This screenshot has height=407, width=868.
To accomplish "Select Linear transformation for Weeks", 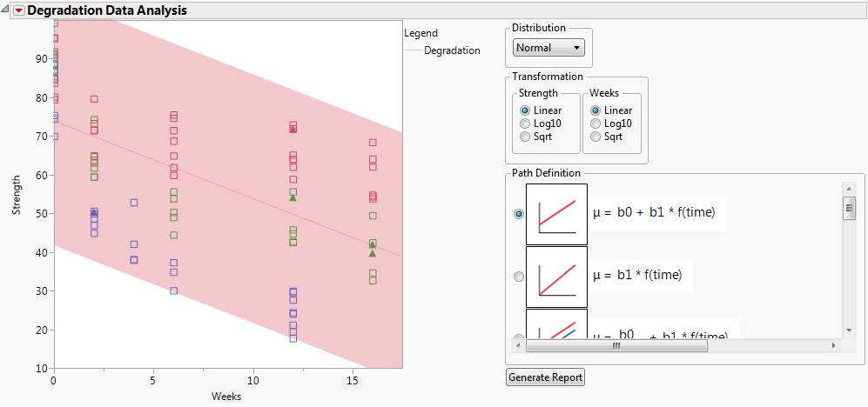I will (x=595, y=110).
